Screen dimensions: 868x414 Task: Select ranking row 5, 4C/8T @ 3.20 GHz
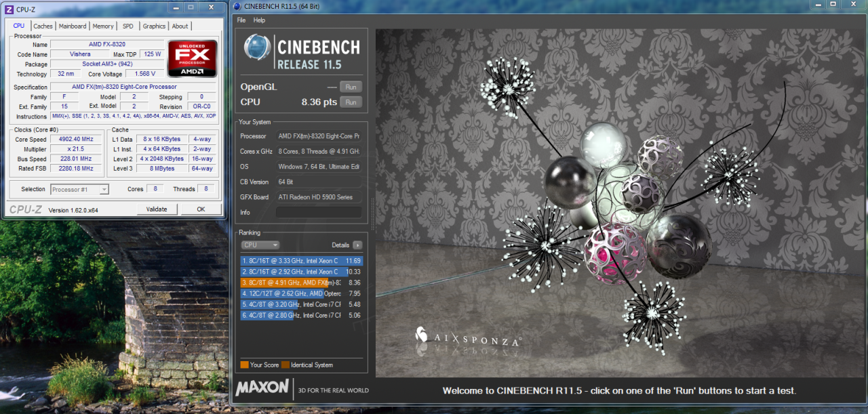302,304
